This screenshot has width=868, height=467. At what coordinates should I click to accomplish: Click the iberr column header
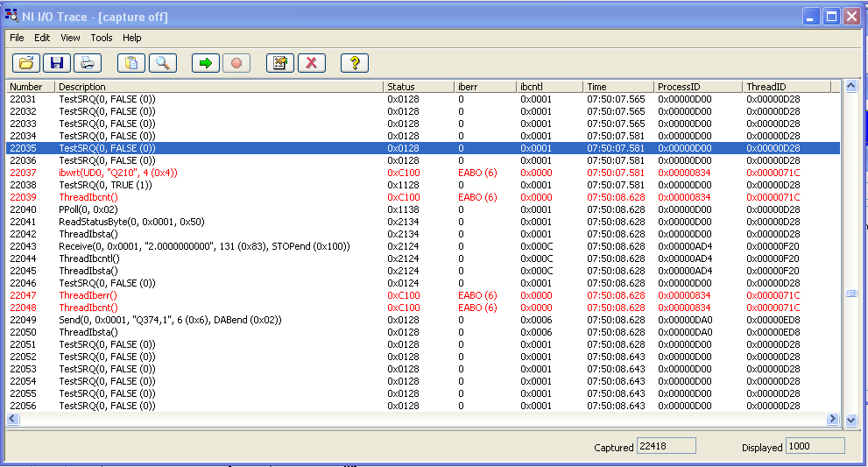pos(485,87)
